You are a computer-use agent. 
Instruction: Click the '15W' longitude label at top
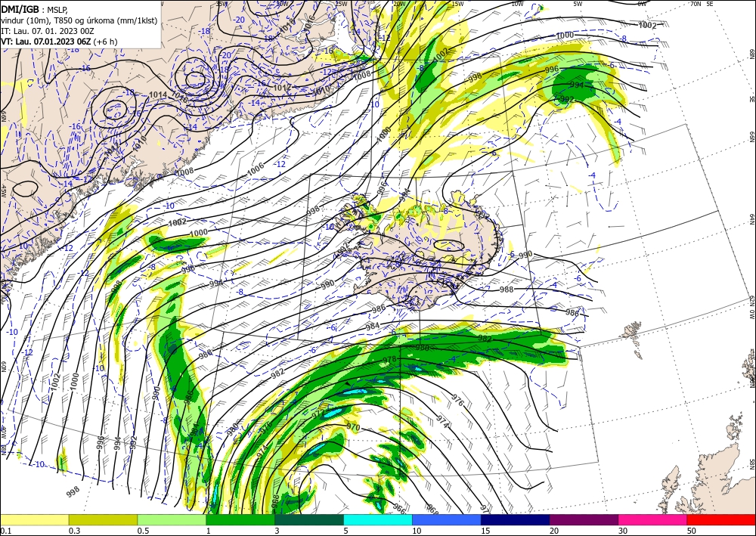click(457, 4)
